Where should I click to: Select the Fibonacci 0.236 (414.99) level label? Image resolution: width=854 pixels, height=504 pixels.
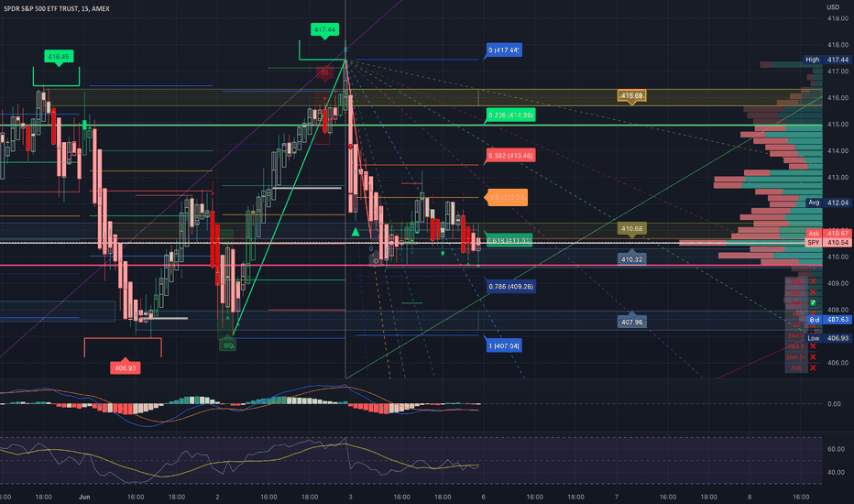510,115
